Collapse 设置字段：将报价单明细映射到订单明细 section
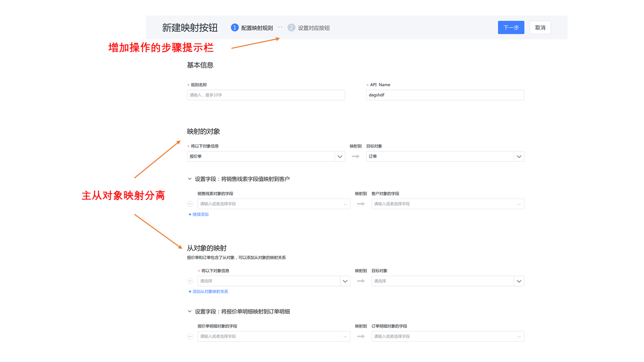This screenshot has height=362, width=644. click(190, 312)
